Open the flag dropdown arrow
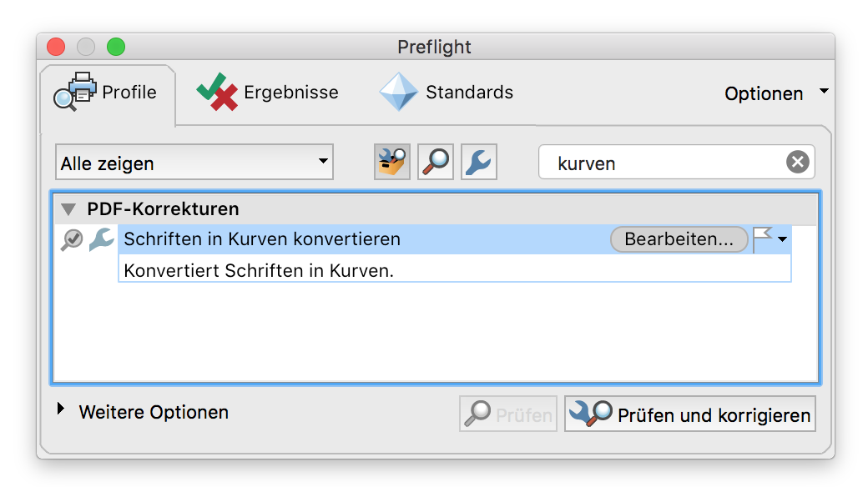The height and width of the screenshot is (487, 868). [782, 239]
